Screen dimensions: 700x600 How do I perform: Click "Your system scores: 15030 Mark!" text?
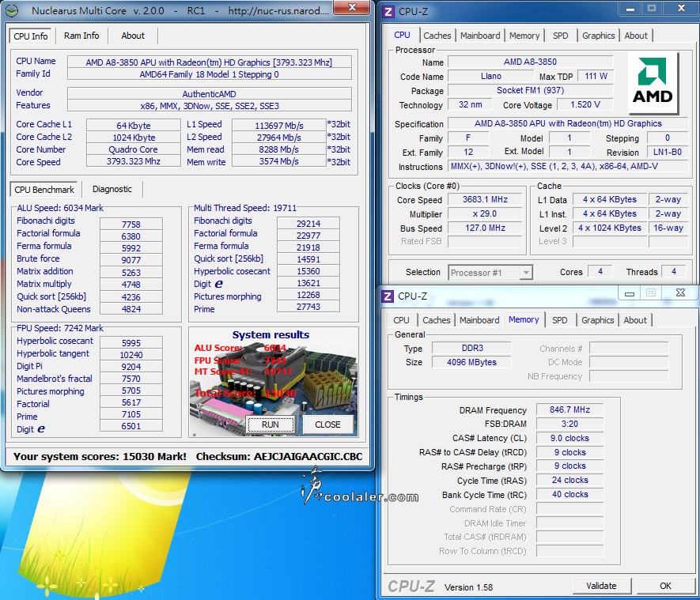pyautogui.click(x=100, y=456)
